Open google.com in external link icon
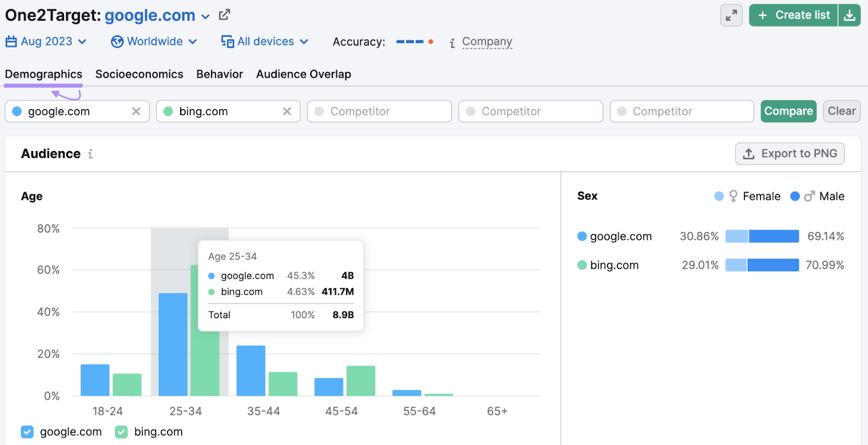 (225, 15)
